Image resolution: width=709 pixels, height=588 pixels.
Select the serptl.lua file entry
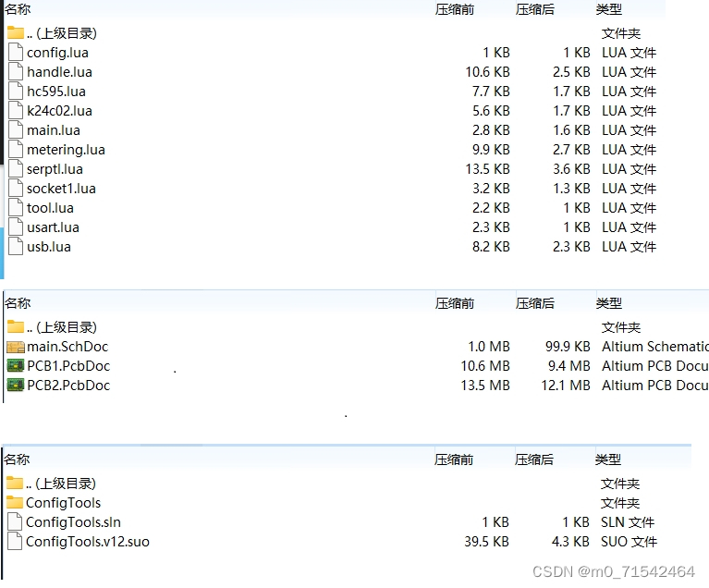click(55, 169)
